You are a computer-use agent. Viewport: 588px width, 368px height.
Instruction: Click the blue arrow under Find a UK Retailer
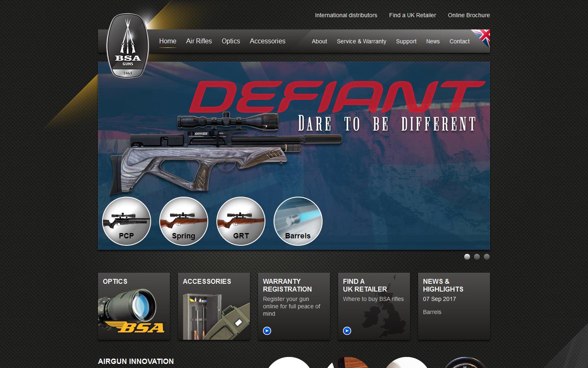tap(347, 331)
